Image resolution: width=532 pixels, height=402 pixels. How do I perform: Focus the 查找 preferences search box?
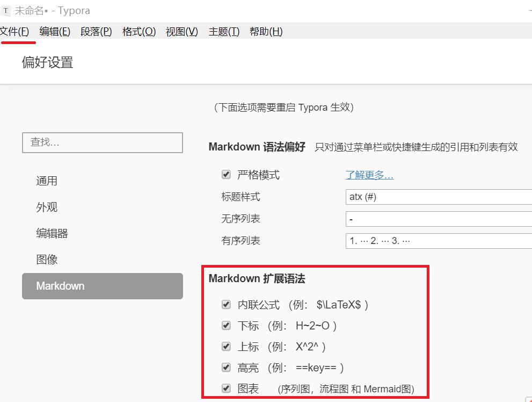(x=103, y=142)
